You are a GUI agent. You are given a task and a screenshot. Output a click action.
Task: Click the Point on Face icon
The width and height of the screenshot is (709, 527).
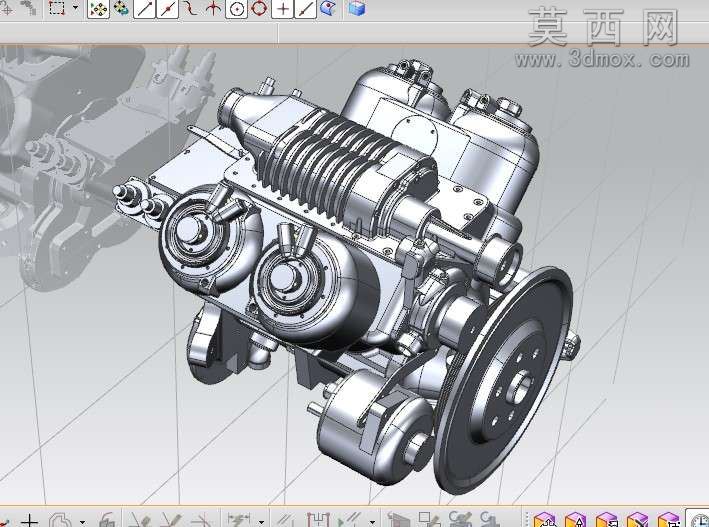pos(328,8)
